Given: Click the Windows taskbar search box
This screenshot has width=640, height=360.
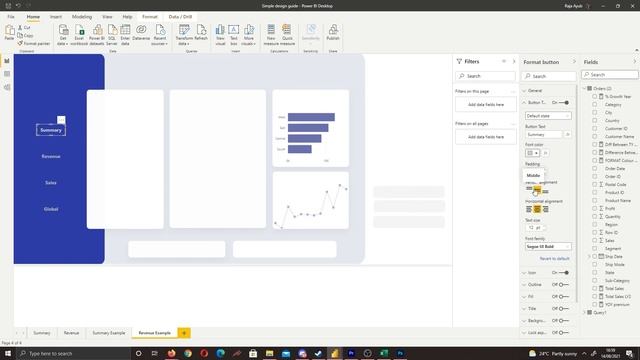Looking at the screenshot, I should [73, 353].
